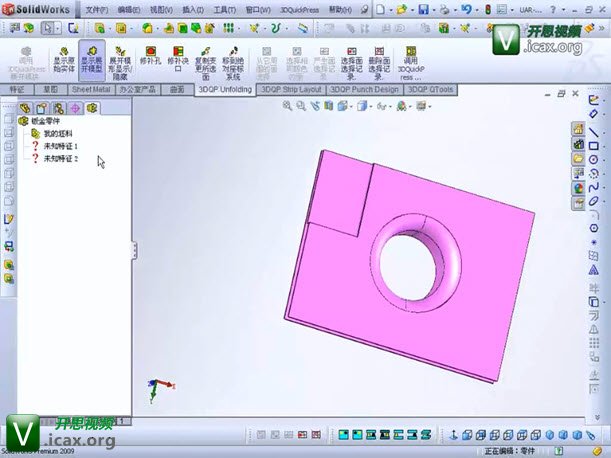Switch to the 草图 Sketch tab
This screenshot has width=611, height=458.
(x=50, y=89)
